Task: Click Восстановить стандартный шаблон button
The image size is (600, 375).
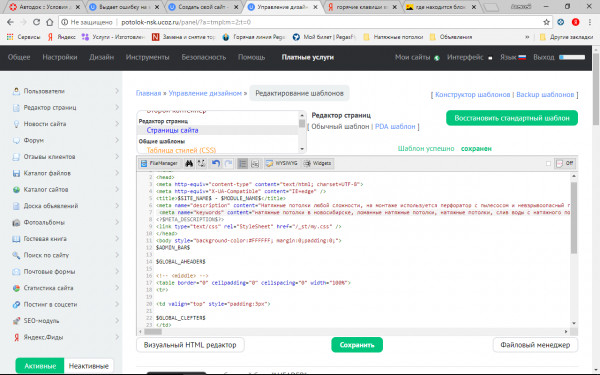Action: [512, 118]
